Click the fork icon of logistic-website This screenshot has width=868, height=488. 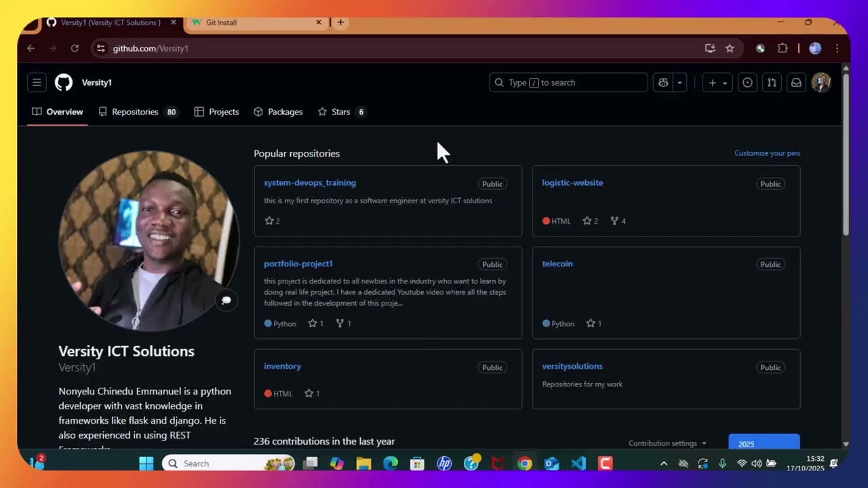pos(614,221)
